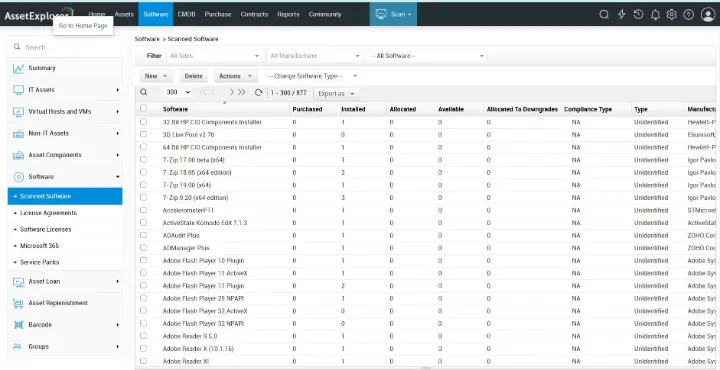Viewport: 720px width, 370px height.
Task: Check the 7-Zip 17.00 beta (x64) row
Action: click(143, 160)
